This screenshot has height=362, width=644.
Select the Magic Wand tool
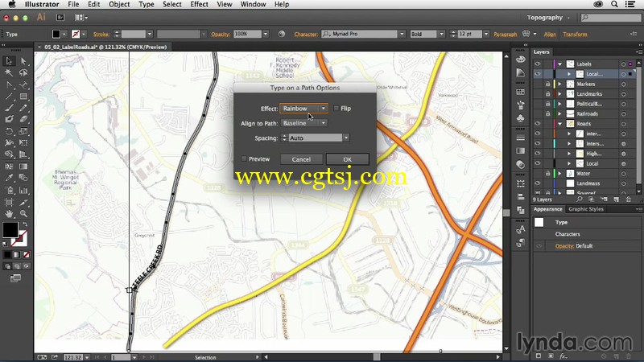tap(9, 73)
